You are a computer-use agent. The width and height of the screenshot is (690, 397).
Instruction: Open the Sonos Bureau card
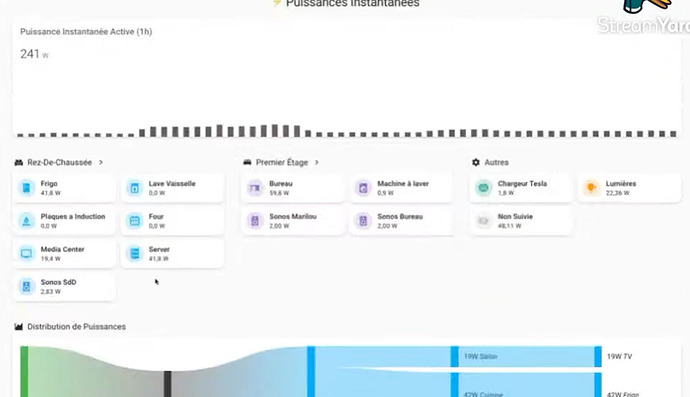401,221
